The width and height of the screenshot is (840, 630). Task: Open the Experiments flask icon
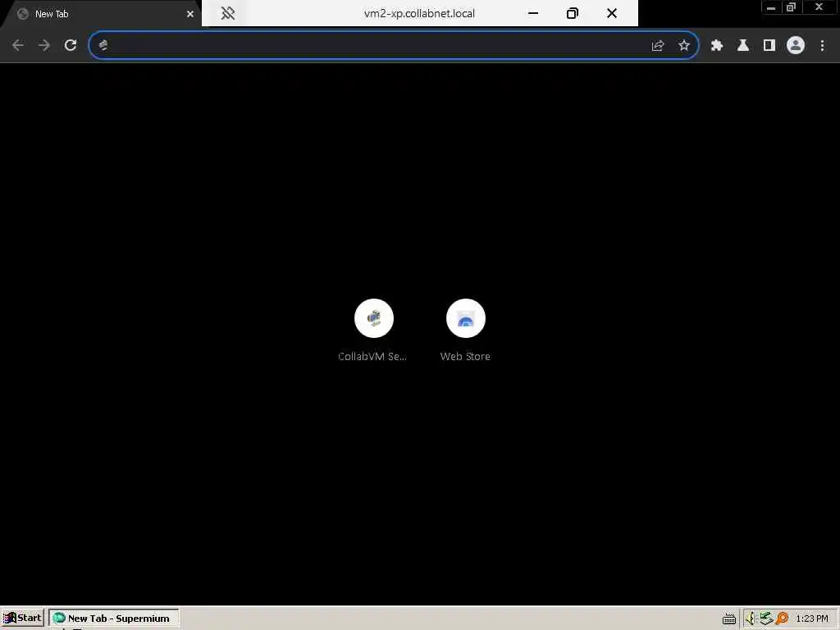click(x=743, y=46)
